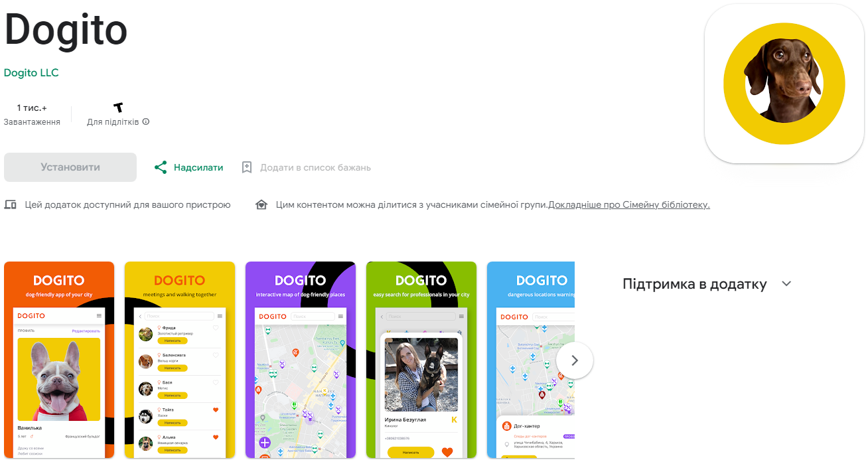
Task: Click the Family Library house icon
Action: tap(261, 204)
